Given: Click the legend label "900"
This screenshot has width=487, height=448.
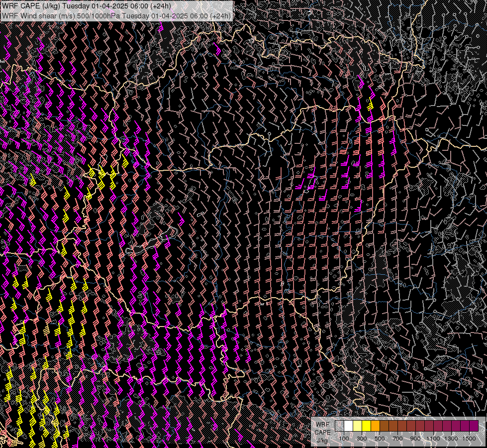Looking at the screenshot, I should click(x=415, y=439).
